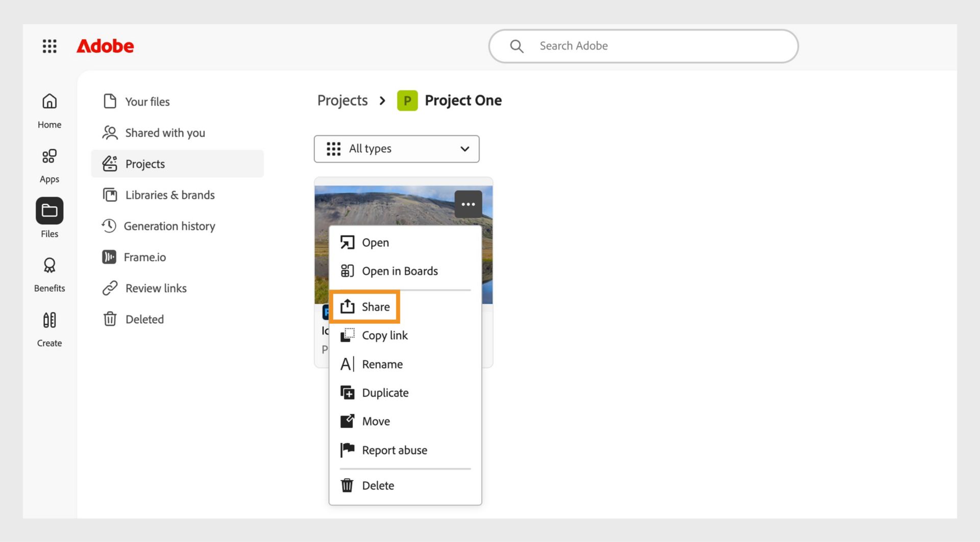Open Deleted items section

(177, 320)
